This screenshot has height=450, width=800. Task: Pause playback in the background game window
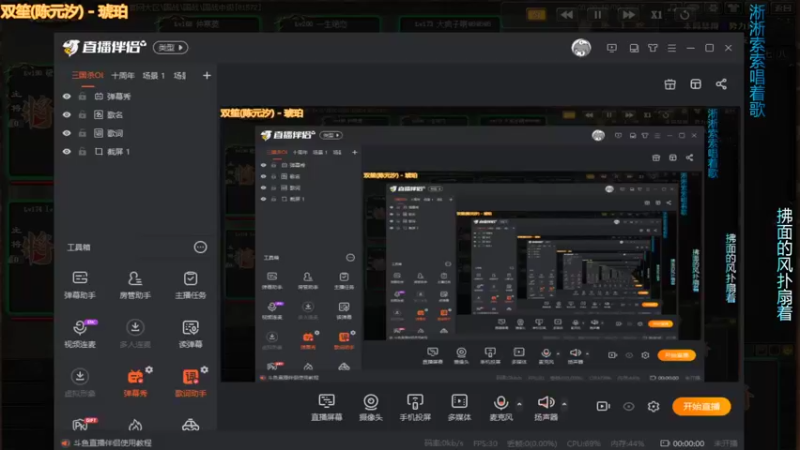(597, 15)
